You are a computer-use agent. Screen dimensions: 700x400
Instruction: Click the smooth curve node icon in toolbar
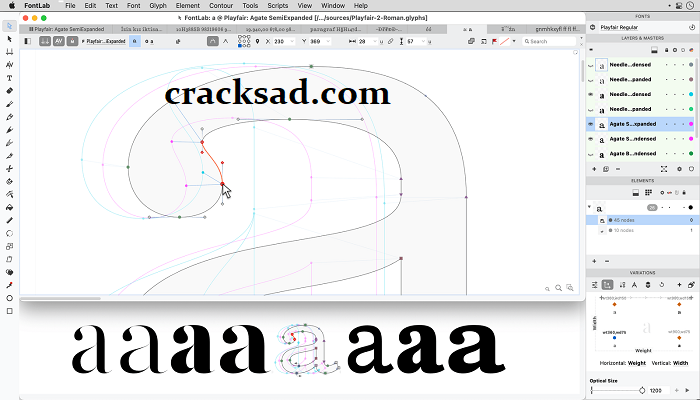(x=213, y=41)
